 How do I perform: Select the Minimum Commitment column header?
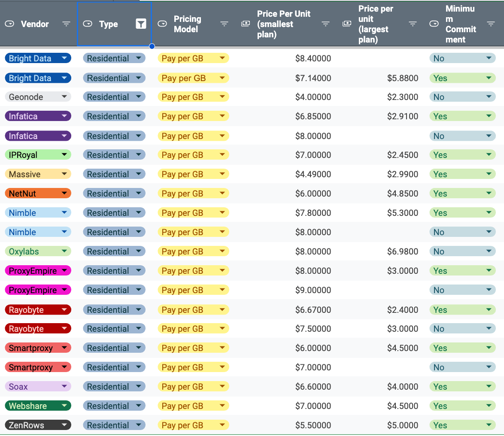[460, 24]
